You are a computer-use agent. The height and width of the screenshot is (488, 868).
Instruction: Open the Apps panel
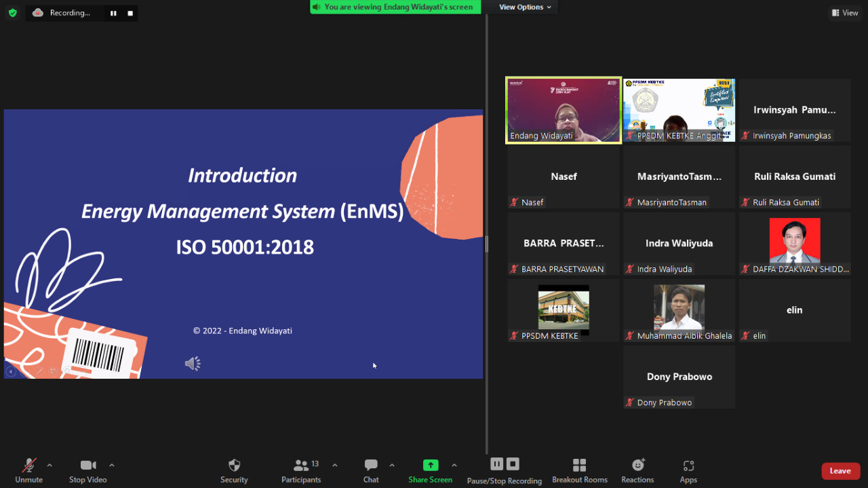pyautogui.click(x=688, y=470)
